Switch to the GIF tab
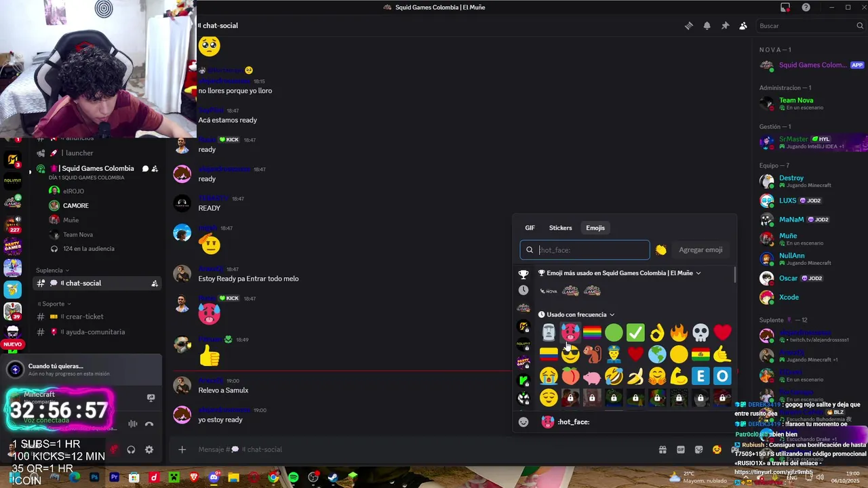Image resolution: width=868 pixels, height=488 pixels. (530, 228)
